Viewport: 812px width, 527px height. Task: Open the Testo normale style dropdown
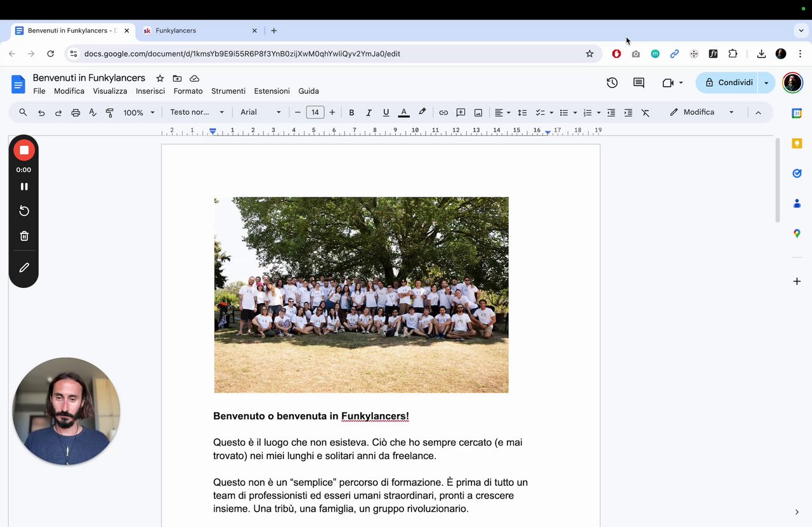197,112
